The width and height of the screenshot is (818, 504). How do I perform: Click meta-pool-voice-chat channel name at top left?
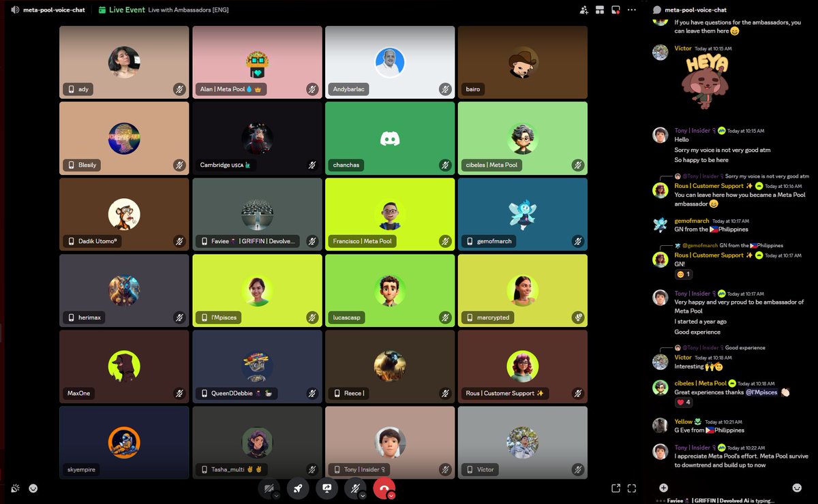(x=53, y=10)
